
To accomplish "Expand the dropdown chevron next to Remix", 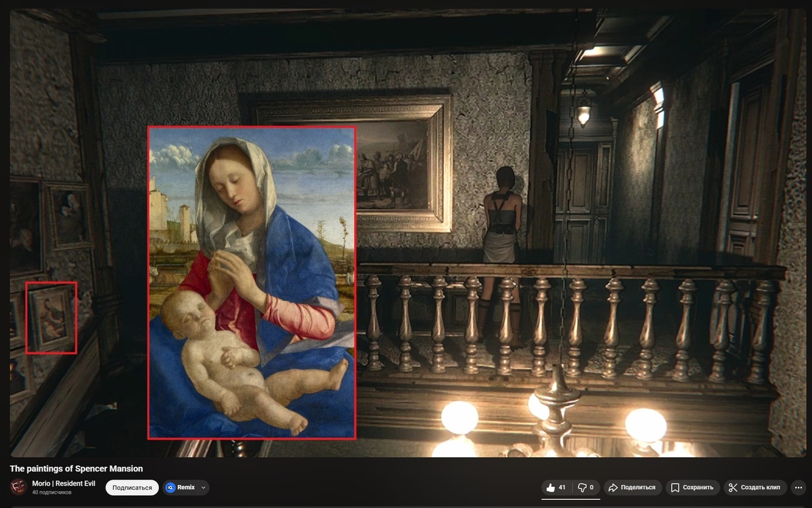I will coord(204,488).
